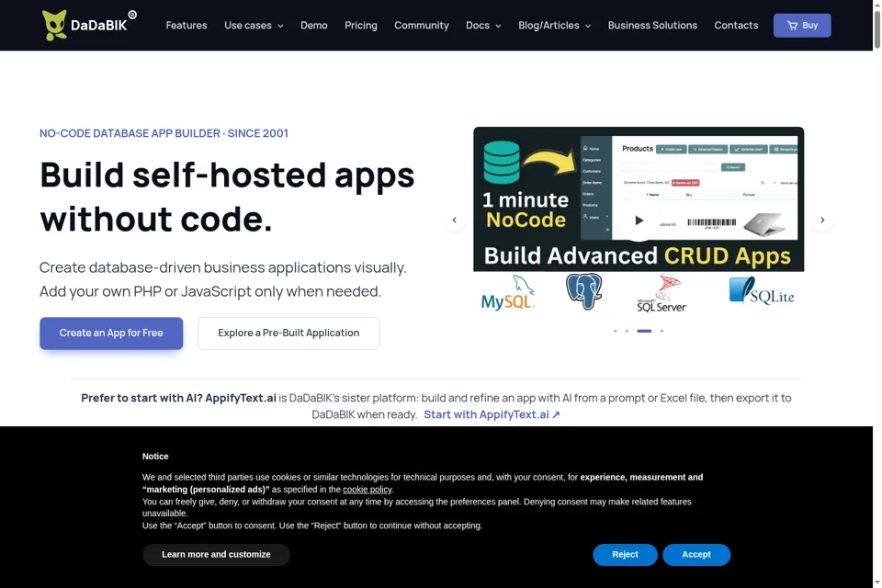882x588 pixels.
Task: Click Explore a Pre-Built Application
Action: point(288,334)
